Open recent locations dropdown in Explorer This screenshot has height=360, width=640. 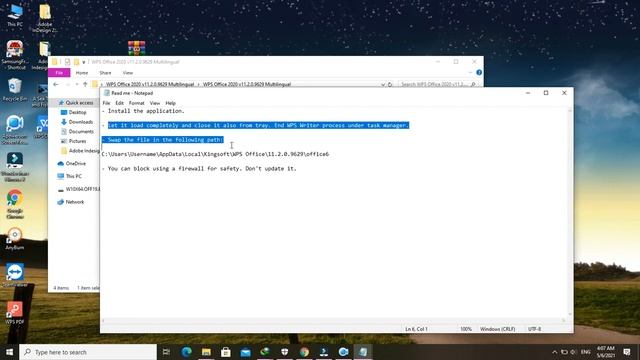[77, 84]
